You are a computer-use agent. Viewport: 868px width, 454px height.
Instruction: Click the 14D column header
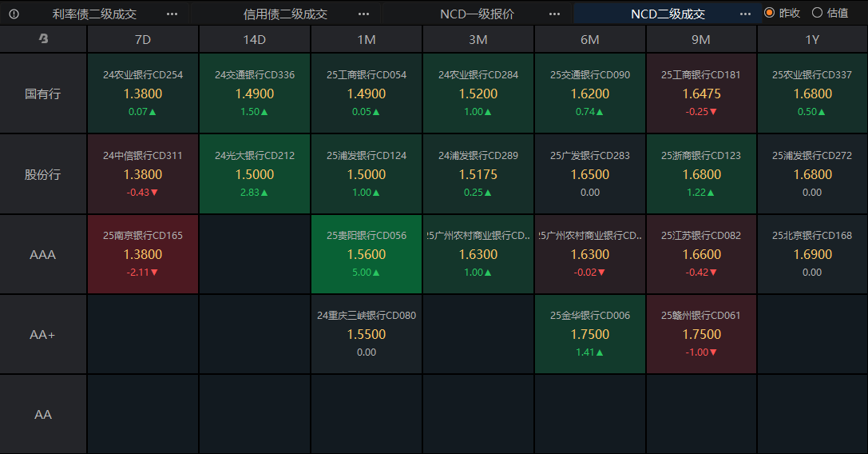[x=255, y=39]
